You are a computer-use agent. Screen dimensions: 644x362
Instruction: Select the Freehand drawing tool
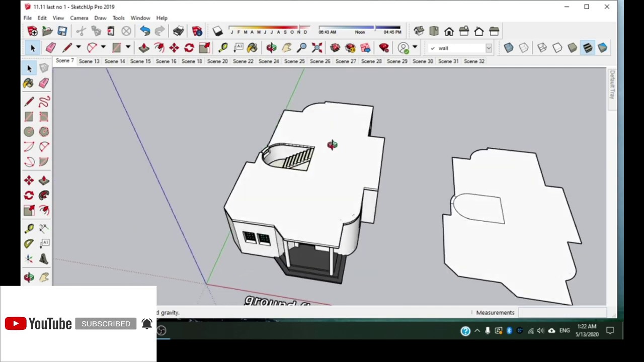pos(44,102)
